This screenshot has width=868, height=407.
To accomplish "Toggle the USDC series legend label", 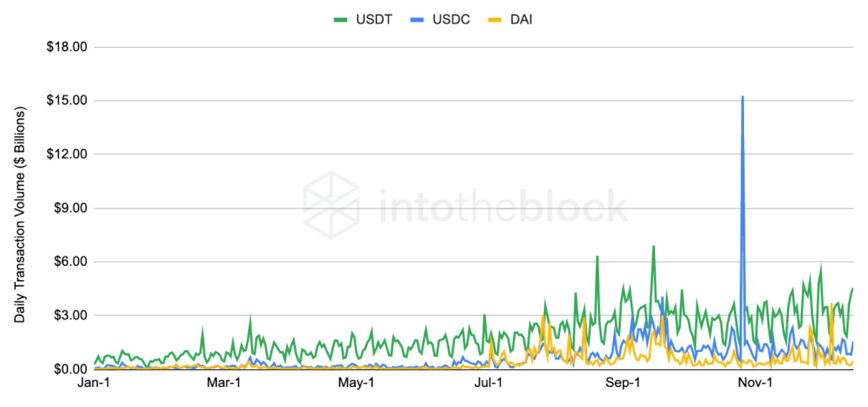I will point(451,20).
